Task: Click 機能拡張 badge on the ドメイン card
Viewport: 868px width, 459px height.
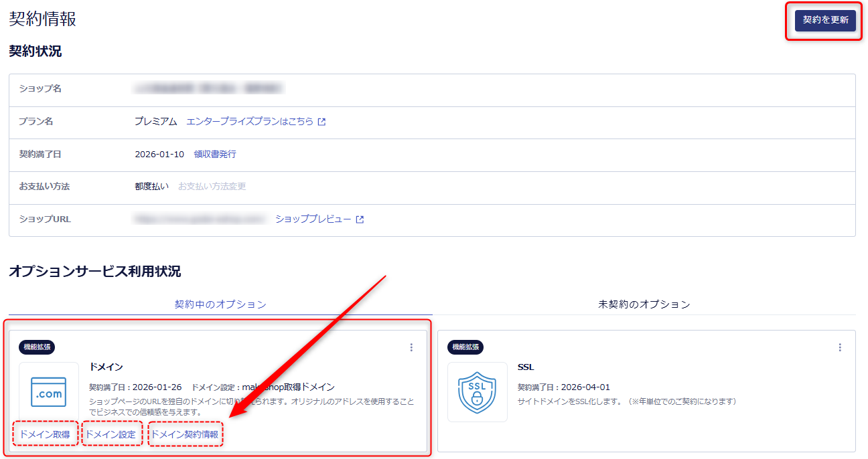Action: pyautogui.click(x=37, y=347)
